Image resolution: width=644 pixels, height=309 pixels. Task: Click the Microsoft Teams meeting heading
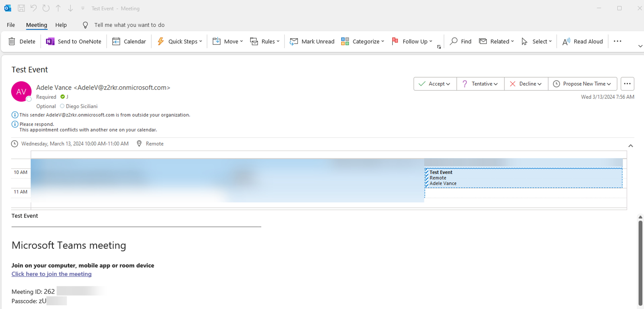coord(69,245)
